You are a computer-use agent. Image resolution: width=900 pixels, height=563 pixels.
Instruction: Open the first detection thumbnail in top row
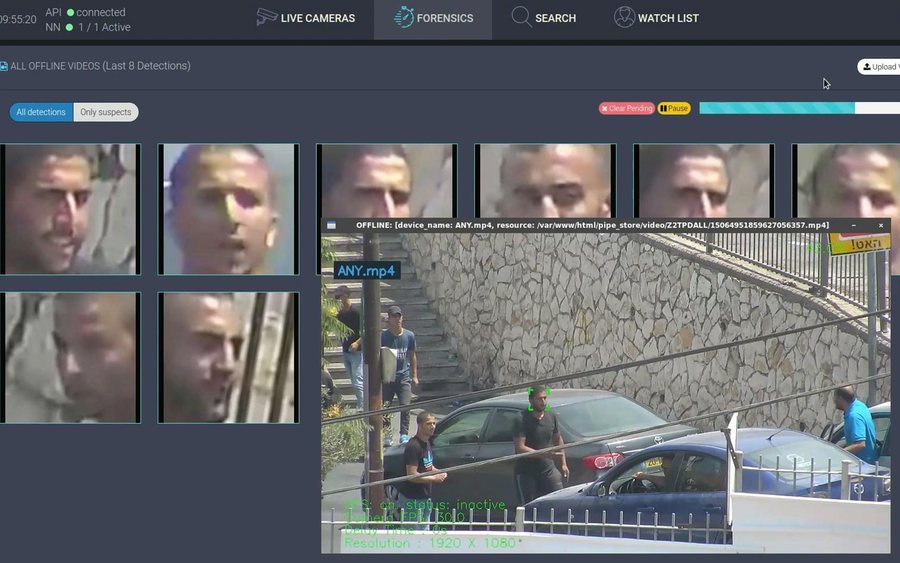point(70,209)
